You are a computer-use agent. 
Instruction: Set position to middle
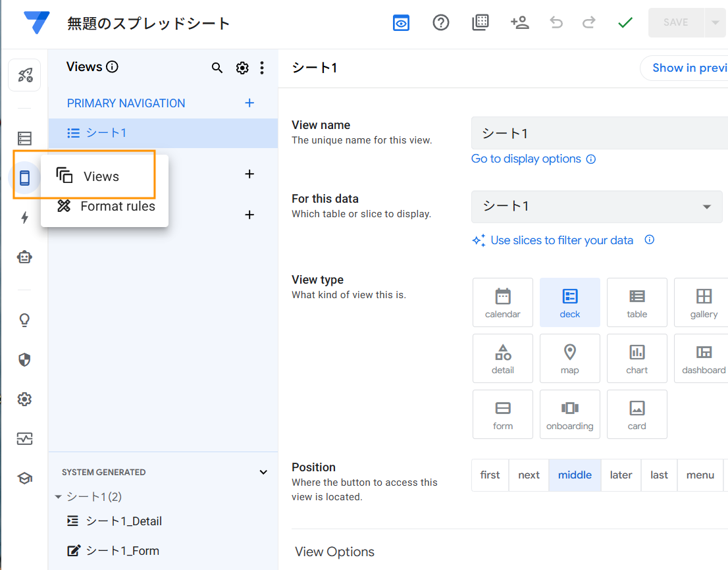click(x=575, y=475)
